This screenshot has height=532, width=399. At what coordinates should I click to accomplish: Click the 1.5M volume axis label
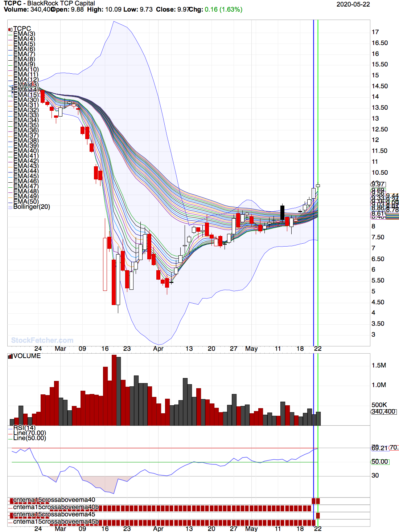pyautogui.click(x=379, y=366)
